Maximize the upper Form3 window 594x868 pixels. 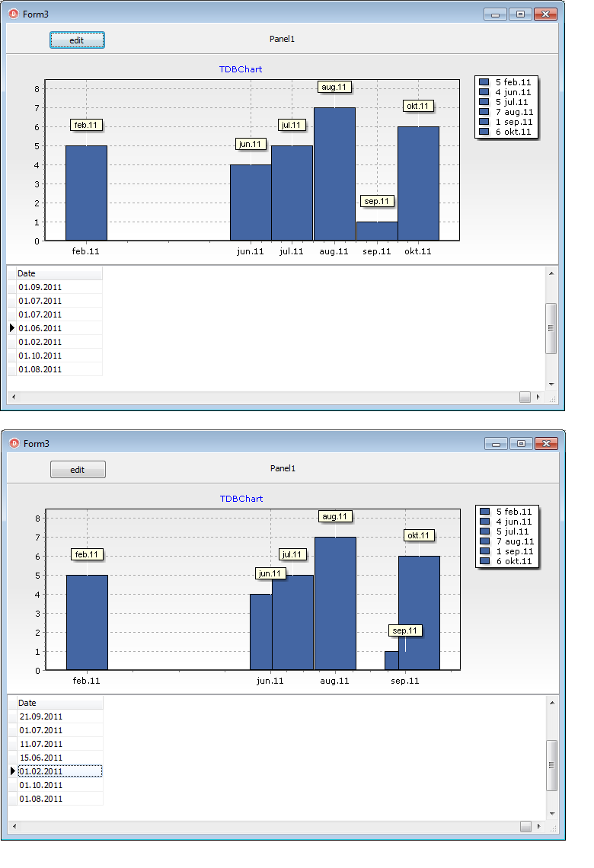pyautogui.click(x=520, y=14)
